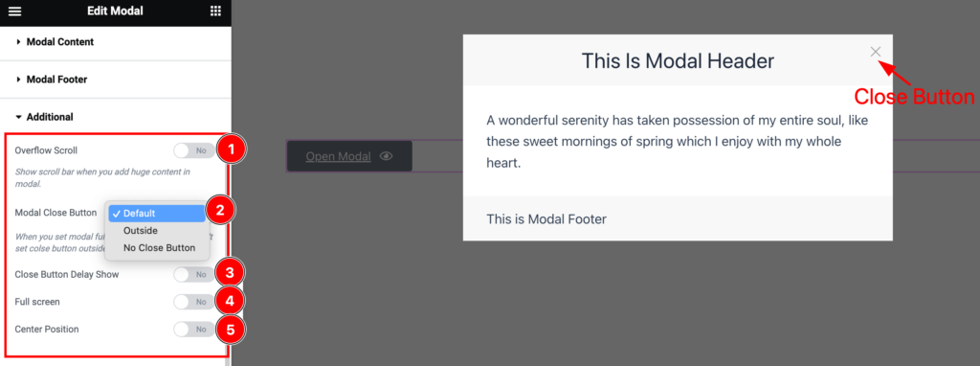
Task: Click the Open Modal button link
Action: (338, 156)
